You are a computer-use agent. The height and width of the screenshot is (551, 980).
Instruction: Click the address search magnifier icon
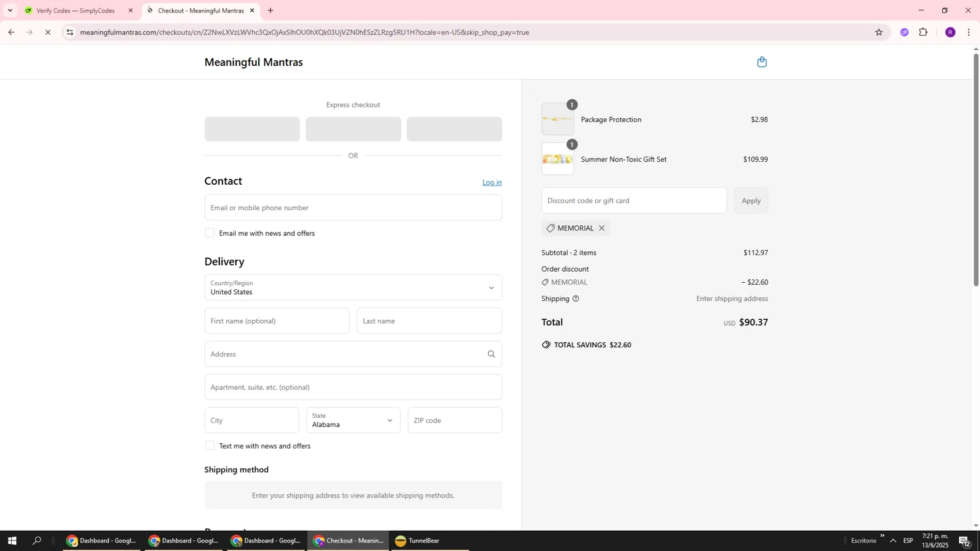tap(491, 354)
